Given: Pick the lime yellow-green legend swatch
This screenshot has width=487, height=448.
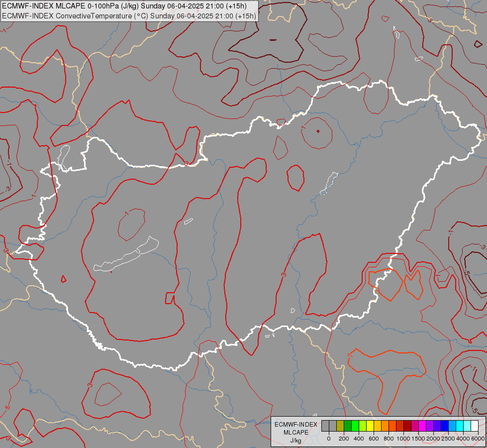Looking at the screenshot, I should (x=363, y=426).
